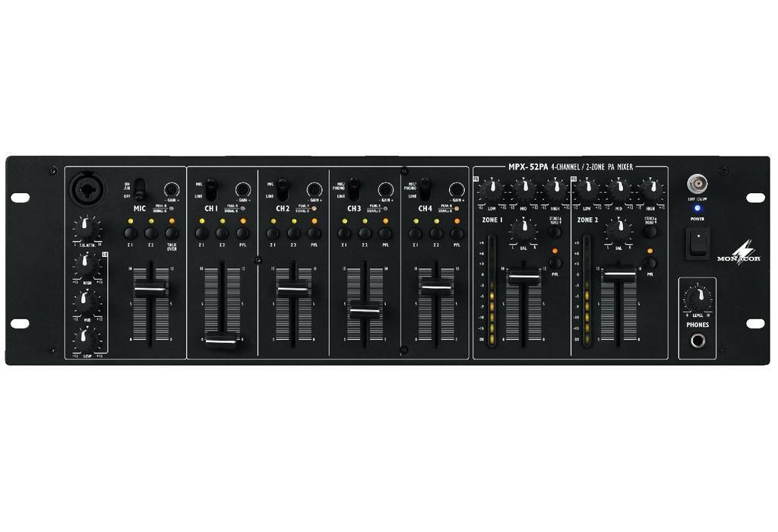Click the MIC XLR combo input connector

(87, 190)
